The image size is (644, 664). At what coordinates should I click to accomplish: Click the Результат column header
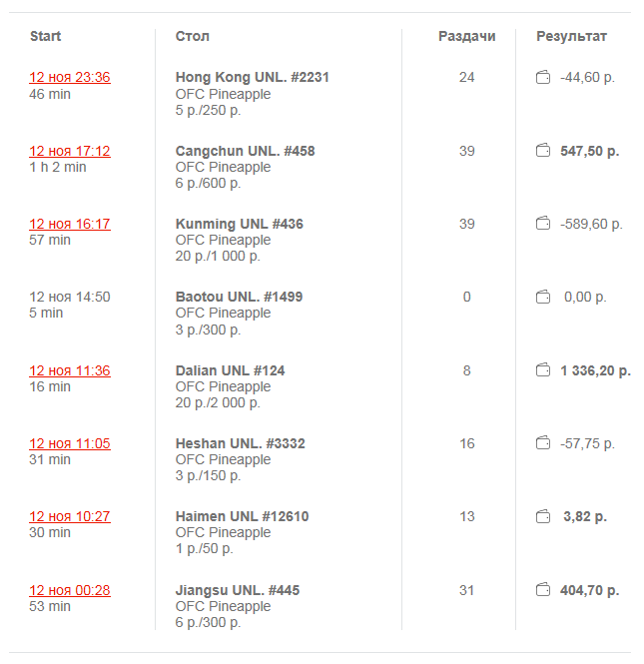571,37
